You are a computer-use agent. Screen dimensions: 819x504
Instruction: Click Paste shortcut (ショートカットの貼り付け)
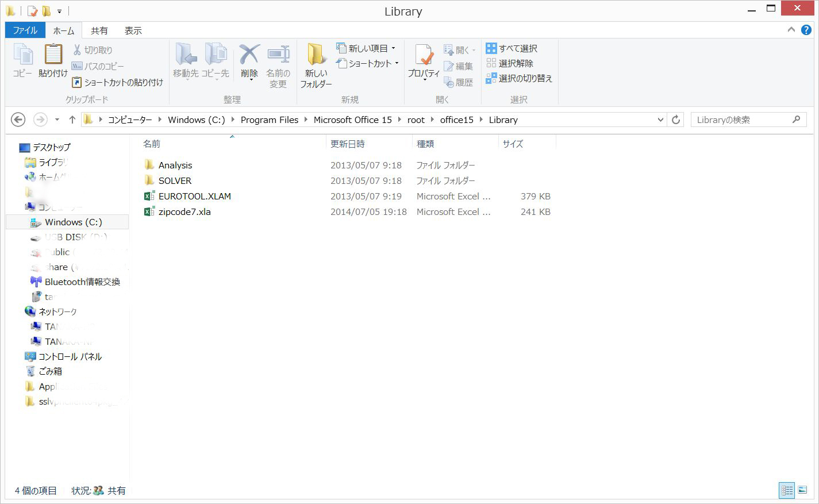(x=117, y=82)
